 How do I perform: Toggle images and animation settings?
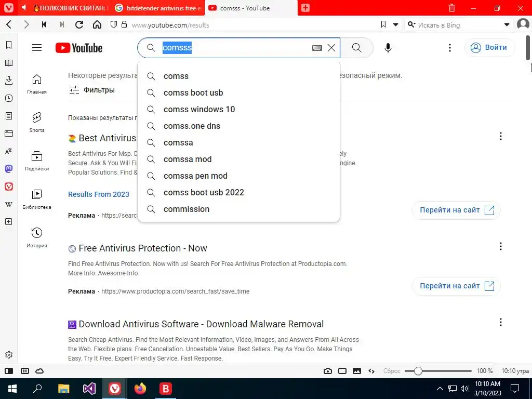coord(357,371)
